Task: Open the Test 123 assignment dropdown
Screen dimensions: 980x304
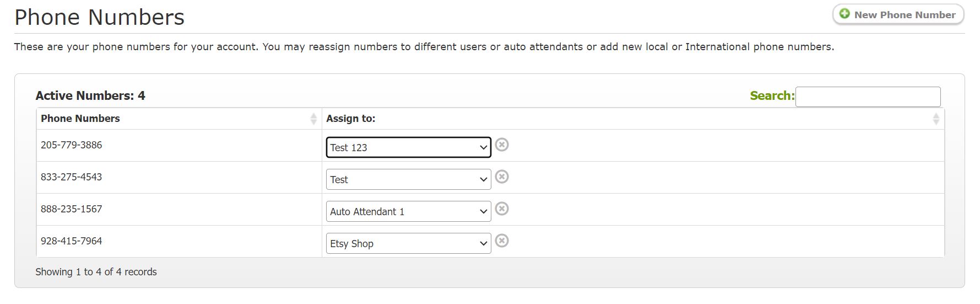Action: (408, 147)
